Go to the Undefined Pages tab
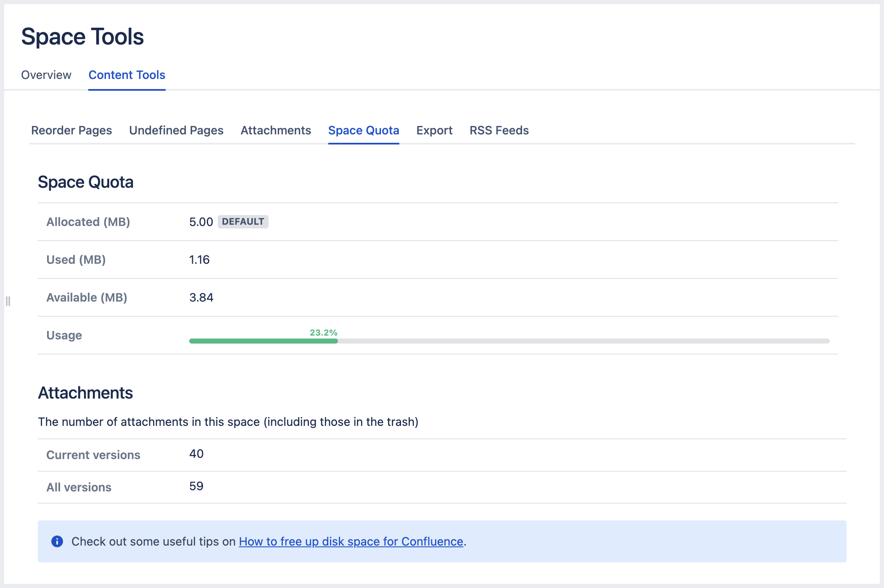This screenshot has height=588, width=884. coord(176,131)
